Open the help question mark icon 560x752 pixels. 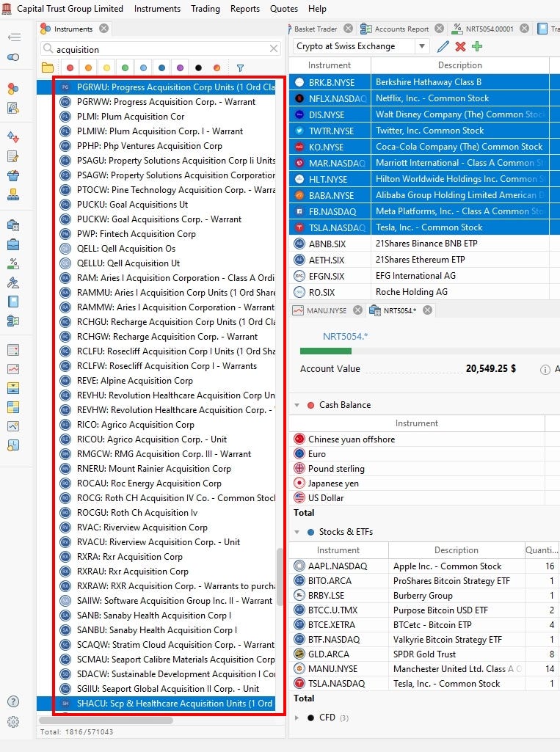point(13,701)
